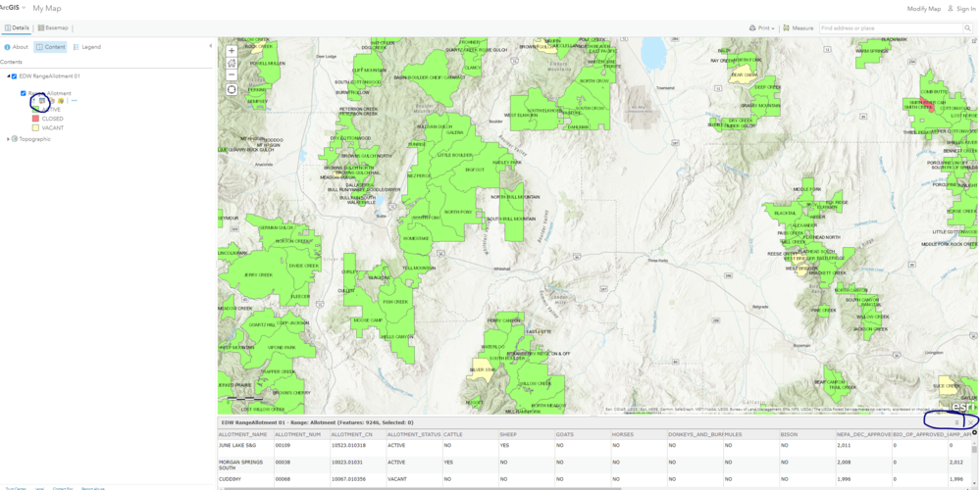Click the About tab label
The image size is (980, 490).
(x=21, y=47)
